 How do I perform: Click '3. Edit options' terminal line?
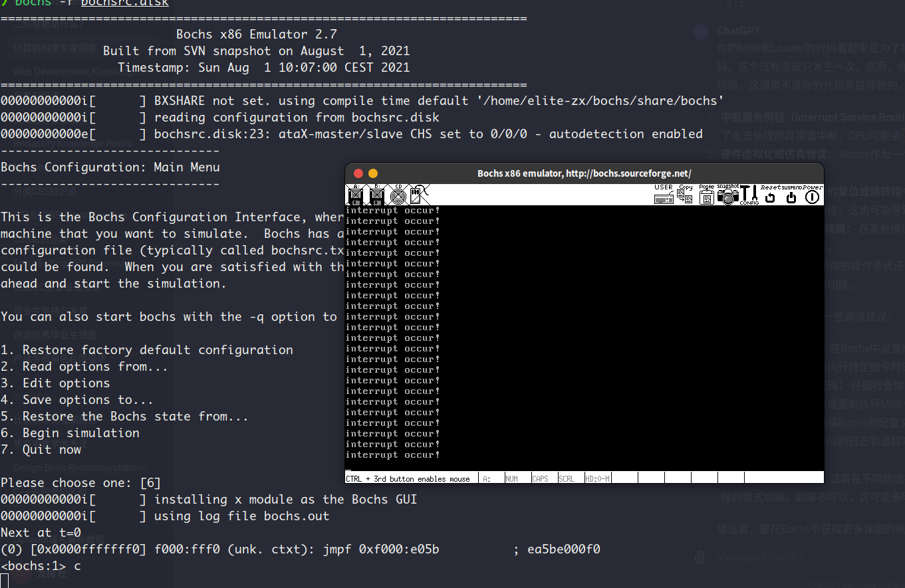[x=55, y=383]
